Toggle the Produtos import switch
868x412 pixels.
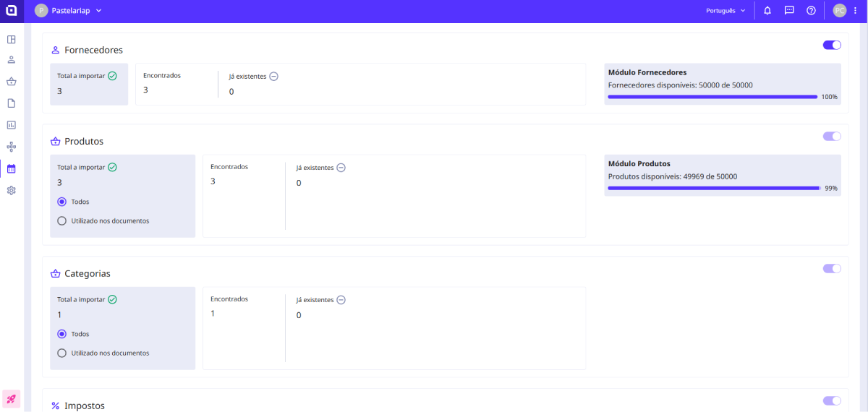click(832, 136)
